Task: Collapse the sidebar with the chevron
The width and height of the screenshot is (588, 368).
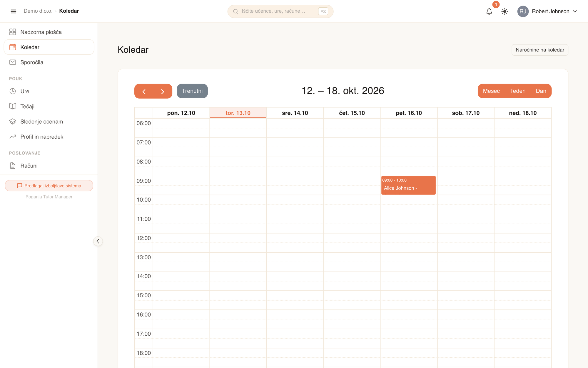Action: pyautogui.click(x=98, y=241)
